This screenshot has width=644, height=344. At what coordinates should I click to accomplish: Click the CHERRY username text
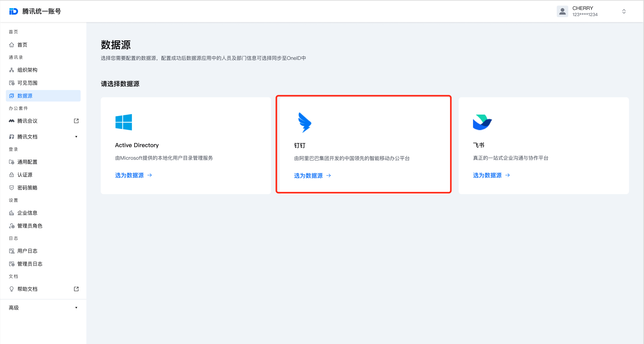(583, 8)
